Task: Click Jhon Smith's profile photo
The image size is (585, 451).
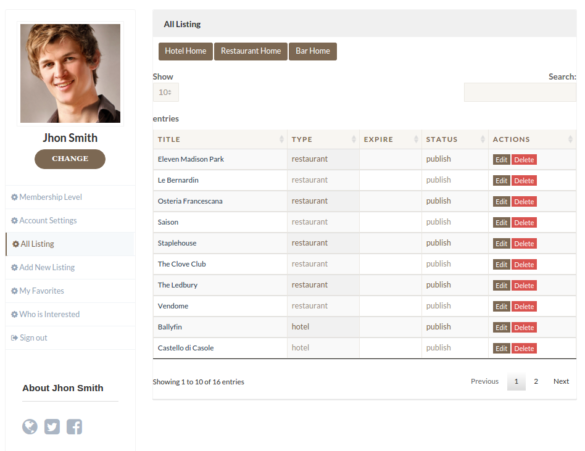Action: point(70,73)
